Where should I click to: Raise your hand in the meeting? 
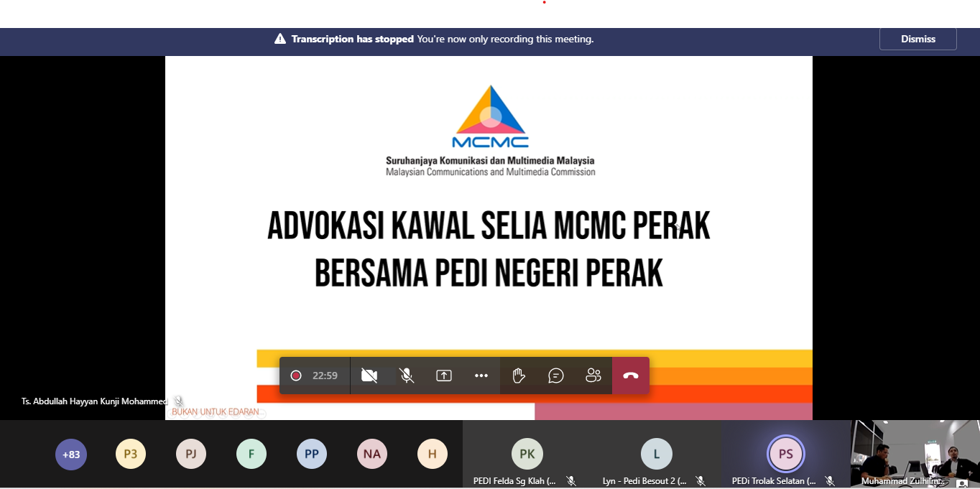(519, 376)
